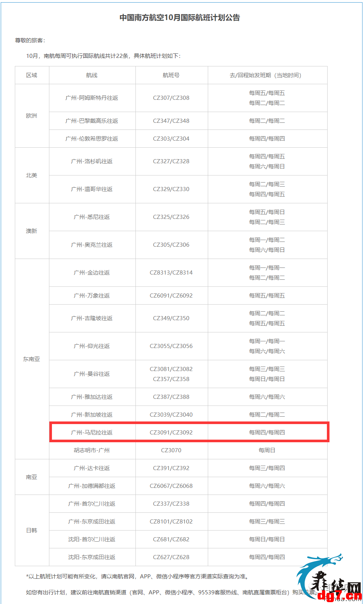Screen dimensions: 364x604
Task: Click the "航线" column header
Action: coord(92,75)
